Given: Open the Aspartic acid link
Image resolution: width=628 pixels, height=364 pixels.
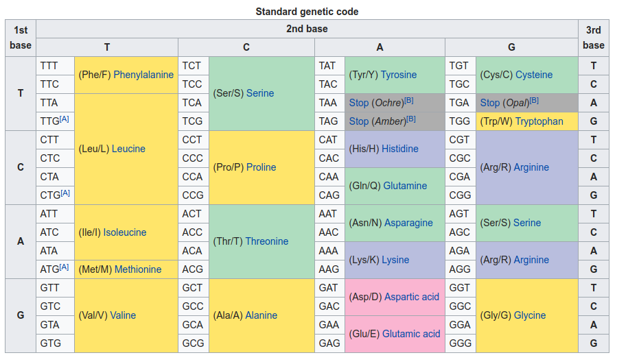Looking at the screenshot, I should coord(412,297).
